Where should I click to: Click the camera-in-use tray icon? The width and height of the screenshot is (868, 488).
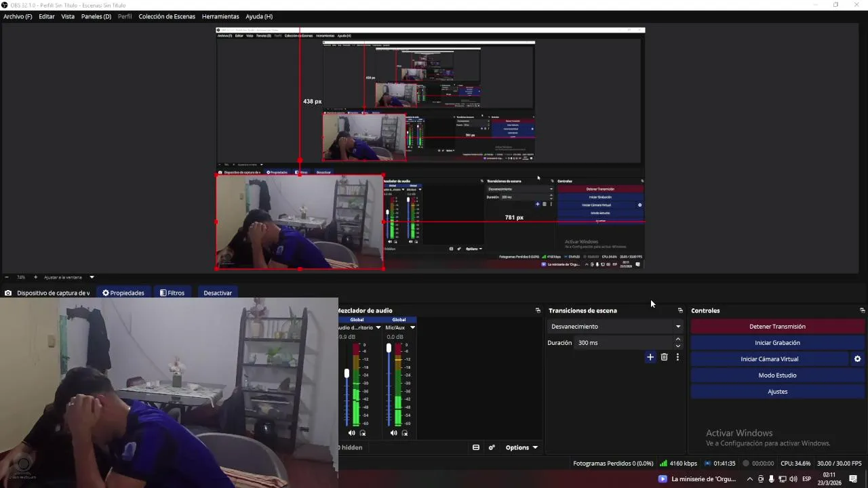[761, 479]
